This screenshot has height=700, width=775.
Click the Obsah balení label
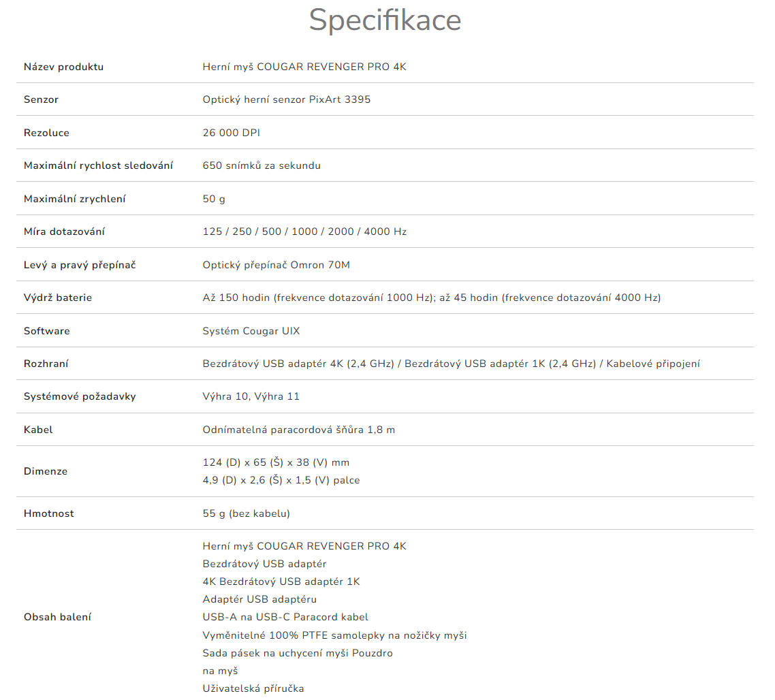(57, 617)
